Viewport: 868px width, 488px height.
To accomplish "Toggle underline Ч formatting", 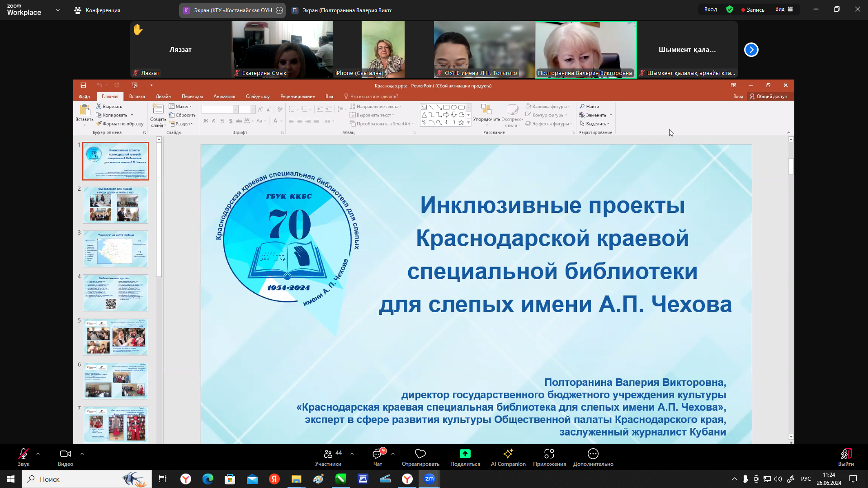I will [222, 121].
